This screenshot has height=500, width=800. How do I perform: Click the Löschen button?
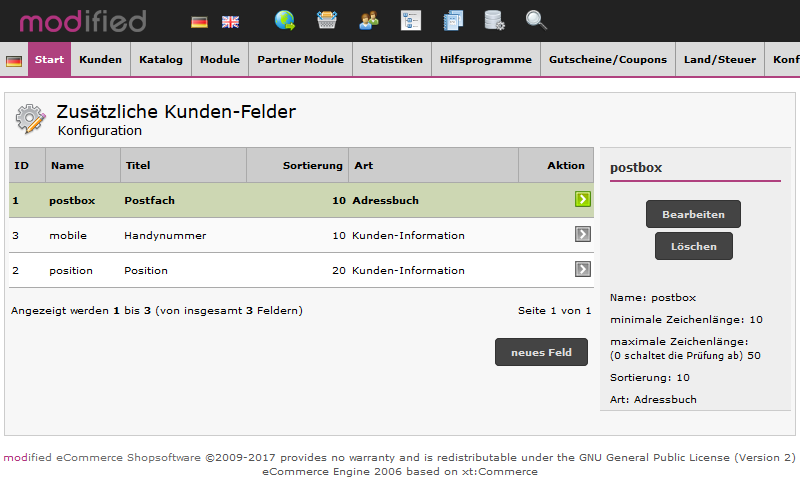click(x=694, y=246)
